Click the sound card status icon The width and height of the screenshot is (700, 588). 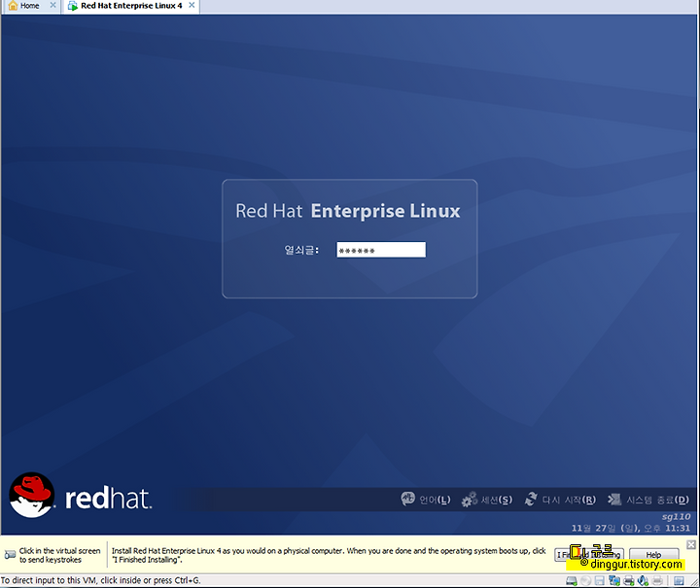click(x=643, y=581)
